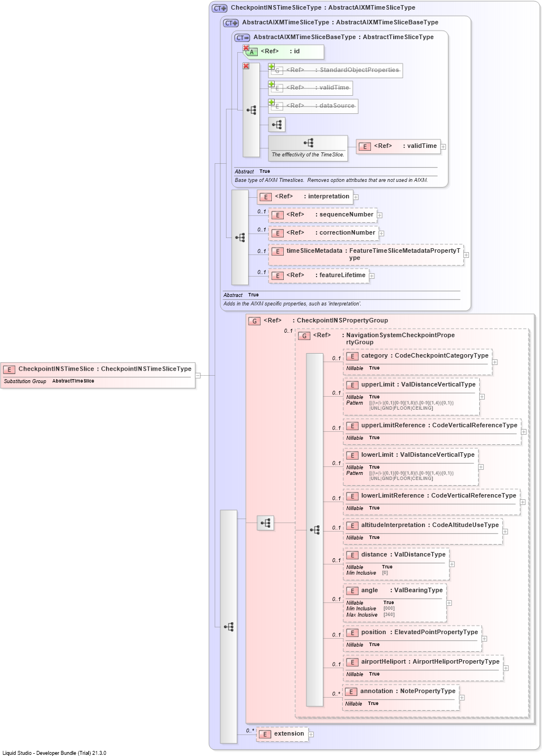542x756 pixels.
Task: Click the CT icon beside CheckpointINSTimeSliceType
Action: pos(219,9)
